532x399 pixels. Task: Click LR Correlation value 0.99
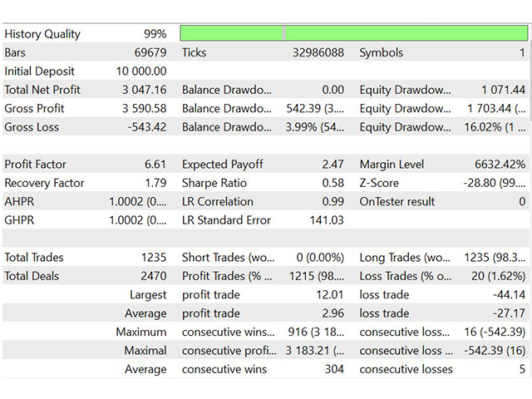tap(332, 202)
